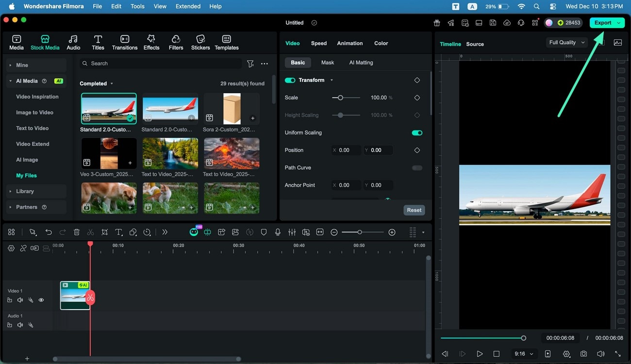The image size is (631, 364).
Task: Open the Full Quality preview dropdown
Action: point(566,42)
